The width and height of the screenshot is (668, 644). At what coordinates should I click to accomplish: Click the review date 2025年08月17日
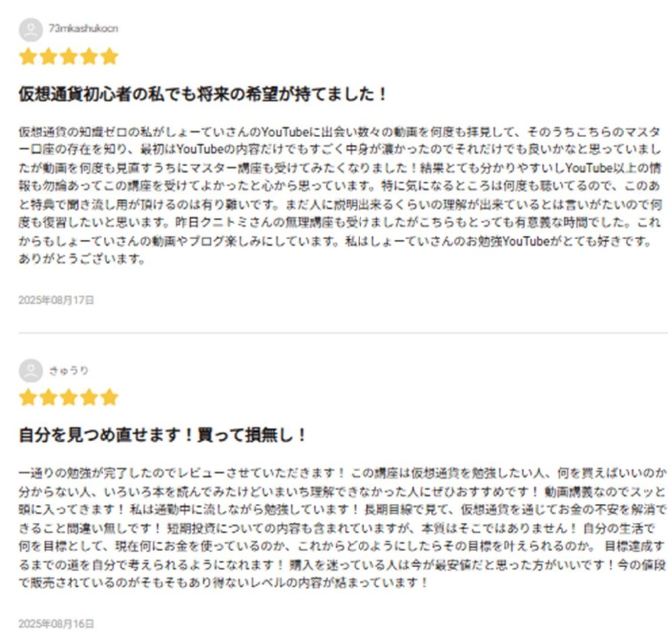(57, 300)
